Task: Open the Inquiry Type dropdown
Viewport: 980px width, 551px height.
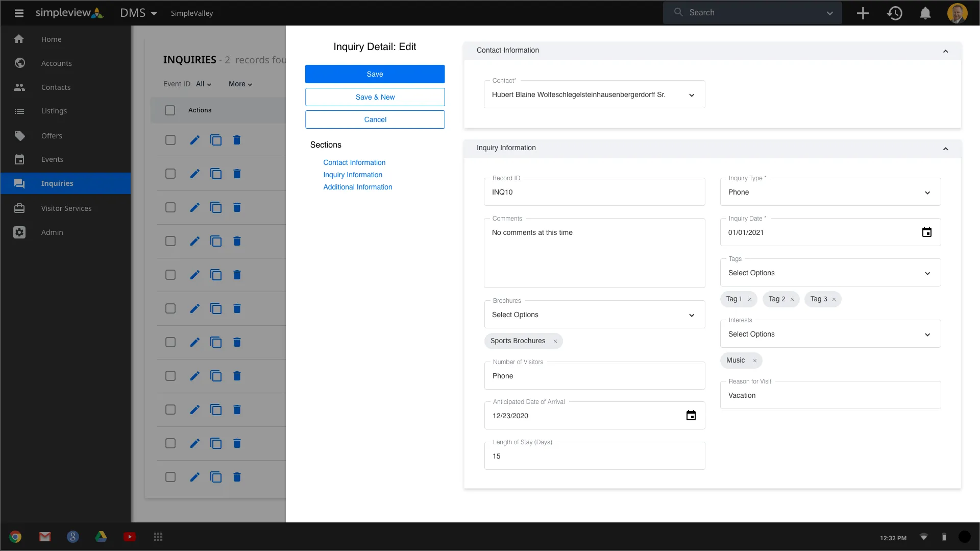Action: [830, 192]
